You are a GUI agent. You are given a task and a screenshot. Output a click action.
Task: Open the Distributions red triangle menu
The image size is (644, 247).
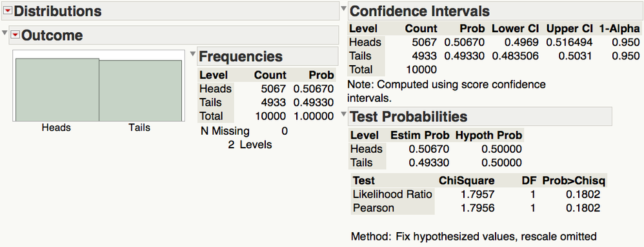pyautogui.click(x=8, y=12)
